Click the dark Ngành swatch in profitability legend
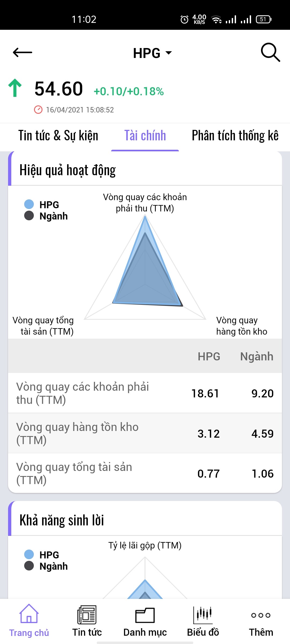 click(x=29, y=566)
